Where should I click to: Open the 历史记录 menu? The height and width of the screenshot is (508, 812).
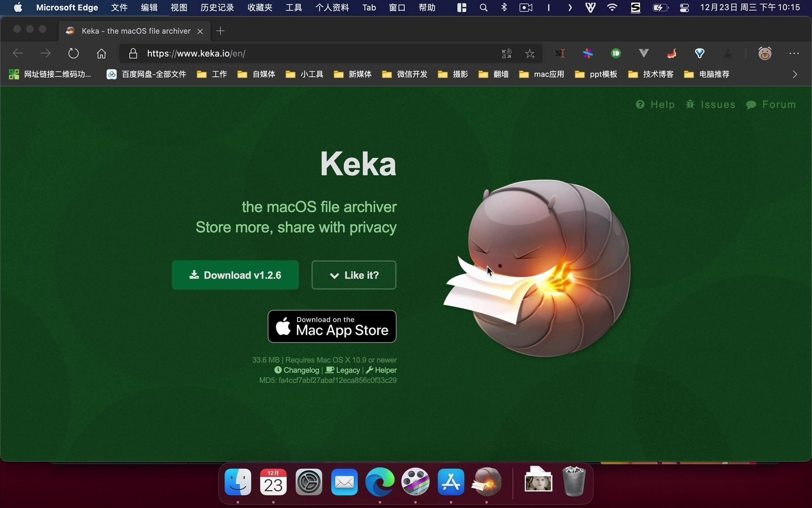tap(217, 8)
